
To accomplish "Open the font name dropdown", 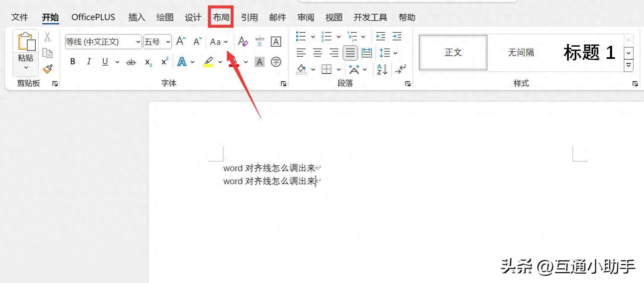I will coord(138,42).
